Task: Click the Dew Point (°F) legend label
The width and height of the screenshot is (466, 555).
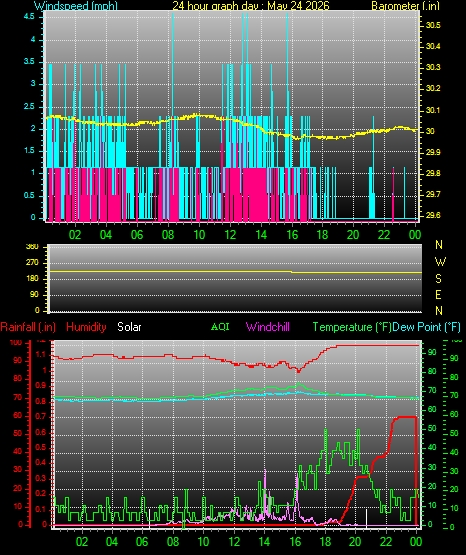Action: (426, 327)
